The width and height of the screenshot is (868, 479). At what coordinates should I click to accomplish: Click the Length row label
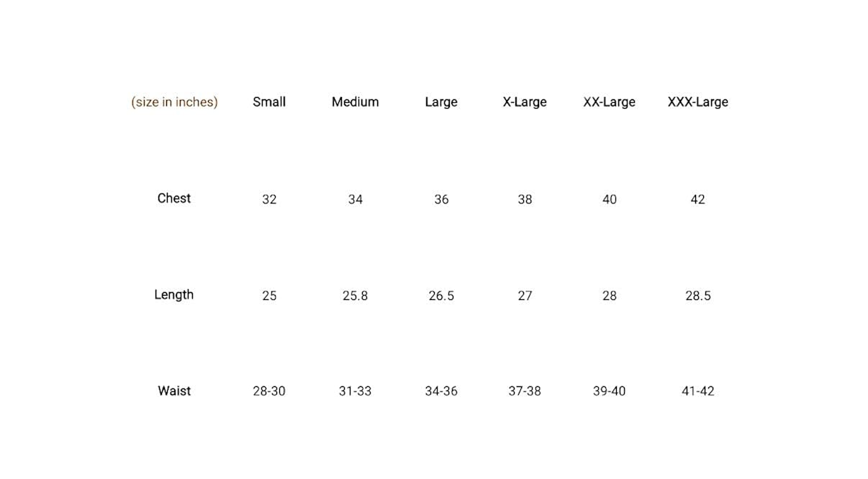(x=174, y=295)
